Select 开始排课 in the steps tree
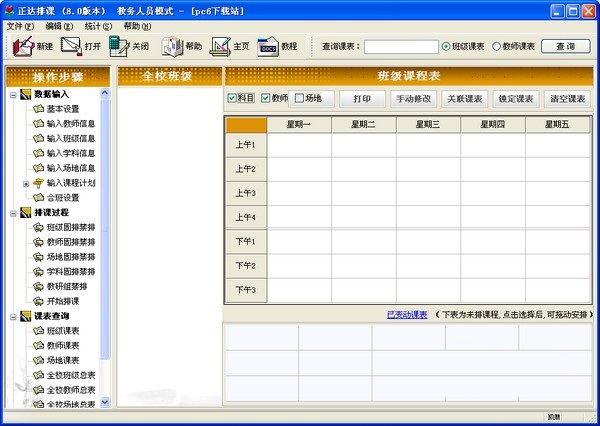600x426 pixels. coord(62,301)
